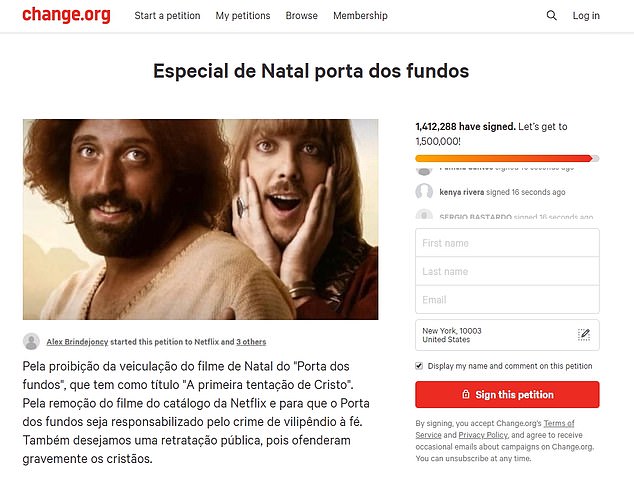Open the Privacy Policy link
The width and height of the screenshot is (634, 484).
tap(483, 435)
